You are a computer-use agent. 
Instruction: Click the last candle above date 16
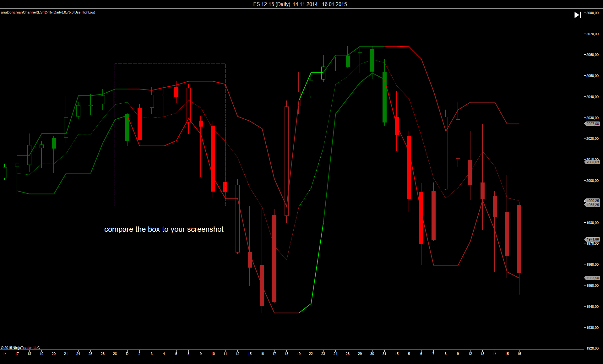(519, 239)
